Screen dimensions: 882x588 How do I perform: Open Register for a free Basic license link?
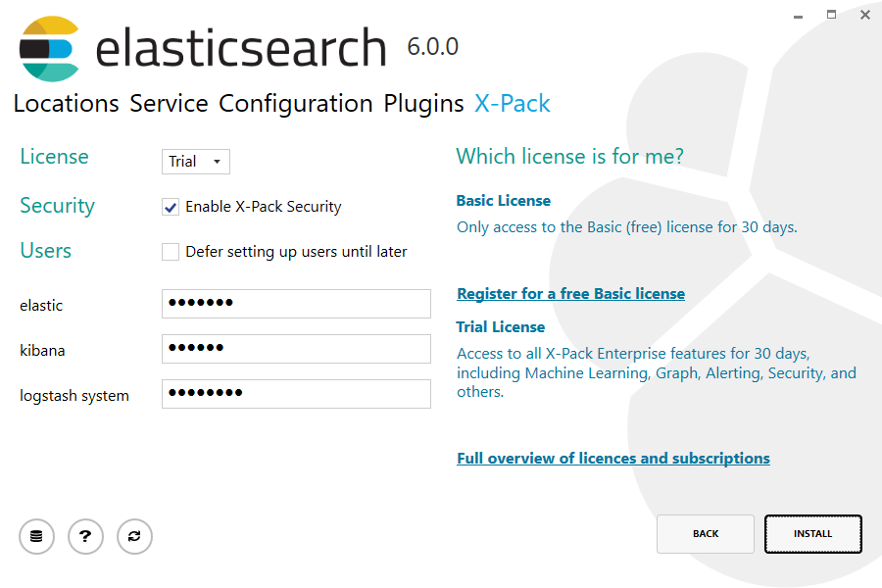[x=570, y=294]
